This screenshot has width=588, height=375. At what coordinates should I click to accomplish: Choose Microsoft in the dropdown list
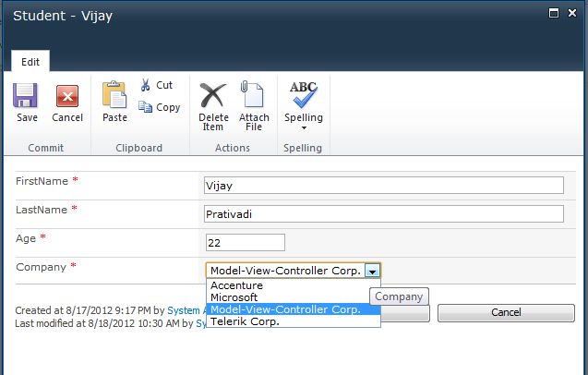[x=294, y=297]
